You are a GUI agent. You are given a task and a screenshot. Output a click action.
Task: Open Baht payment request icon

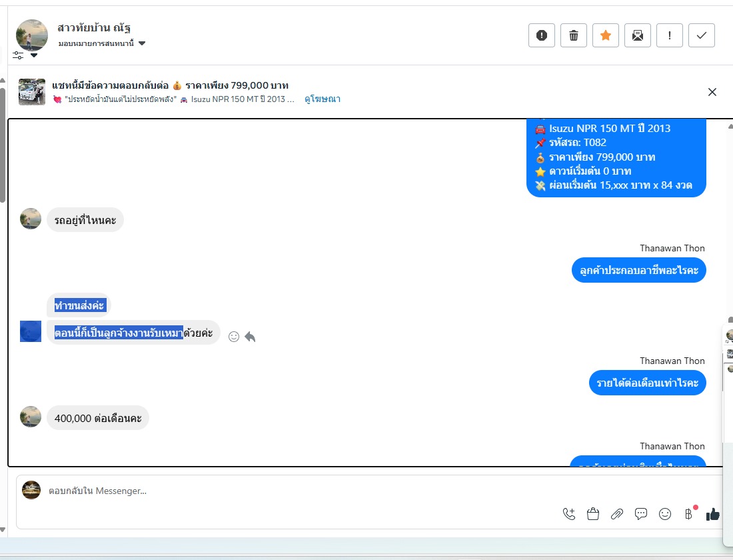pyautogui.click(x=689, y=514)
